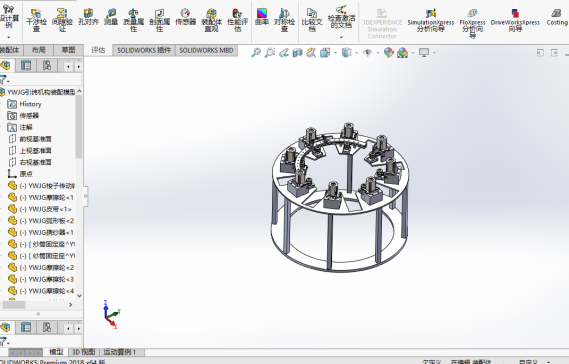Screen dimensions: 569x364
Task: Click Previous View icon
Action: (284, 53)
